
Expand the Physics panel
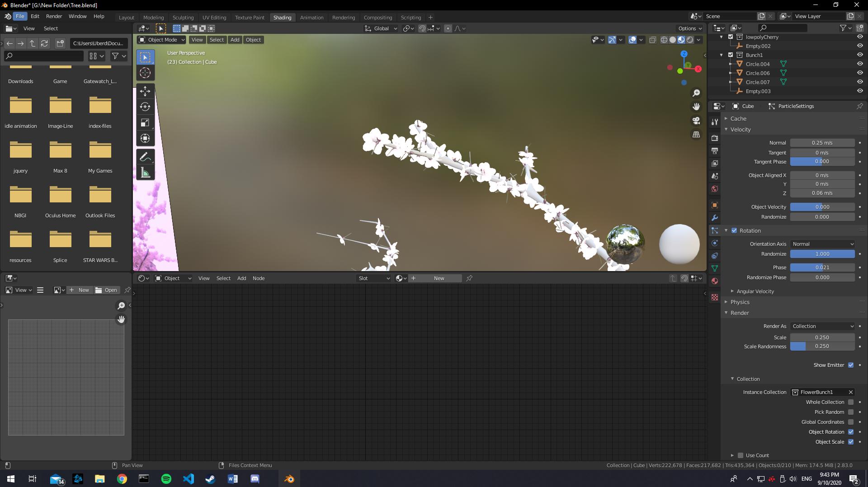coord(740,302)
